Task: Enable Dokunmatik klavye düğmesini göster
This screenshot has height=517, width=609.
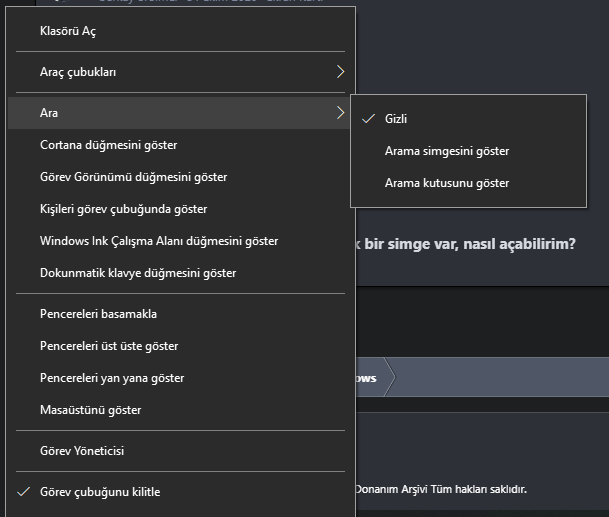Action: [138, 273]
